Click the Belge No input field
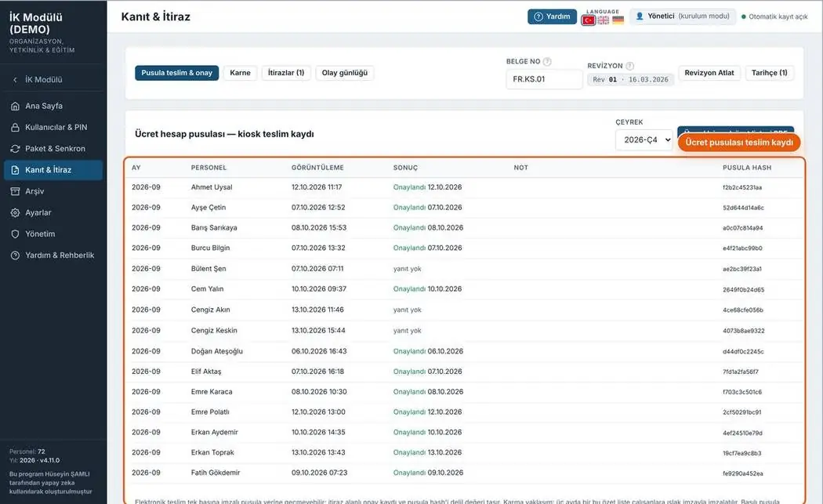The height and width of the screenshot is (504, 823). (x=544, y=79)
